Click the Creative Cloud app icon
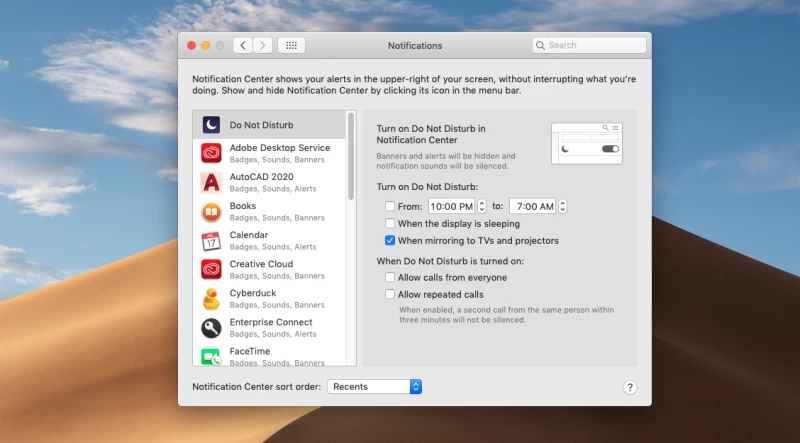This screenshot has width=800, height=443. point(211,269)
